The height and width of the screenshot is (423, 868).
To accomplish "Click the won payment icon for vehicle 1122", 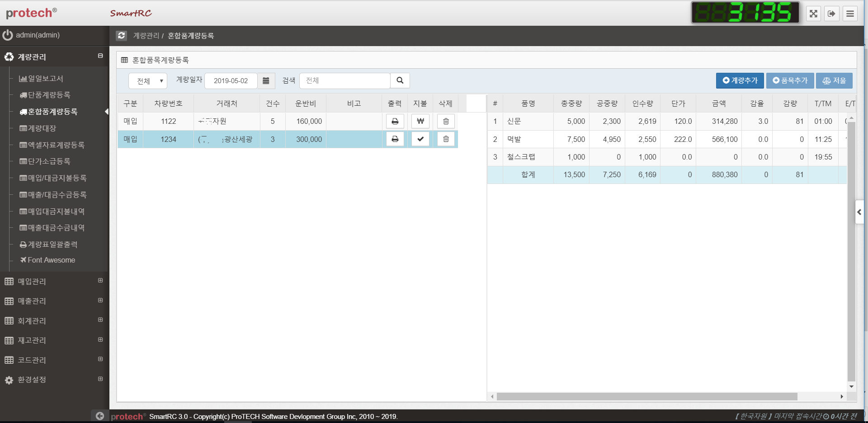I will (420, 122).
